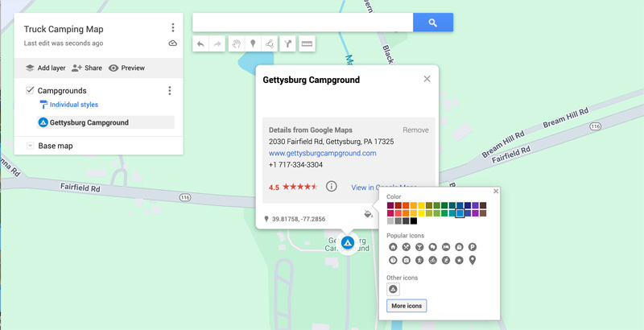The height and width of the screenshot is (330, 644).
Task: Choose the walking hiker popular icon
Action: pyautogui.click(x=419, y=260)
